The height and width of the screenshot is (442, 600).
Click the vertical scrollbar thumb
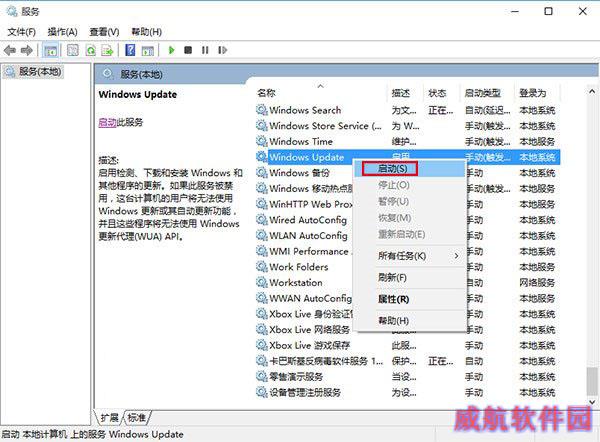[592, 381]
